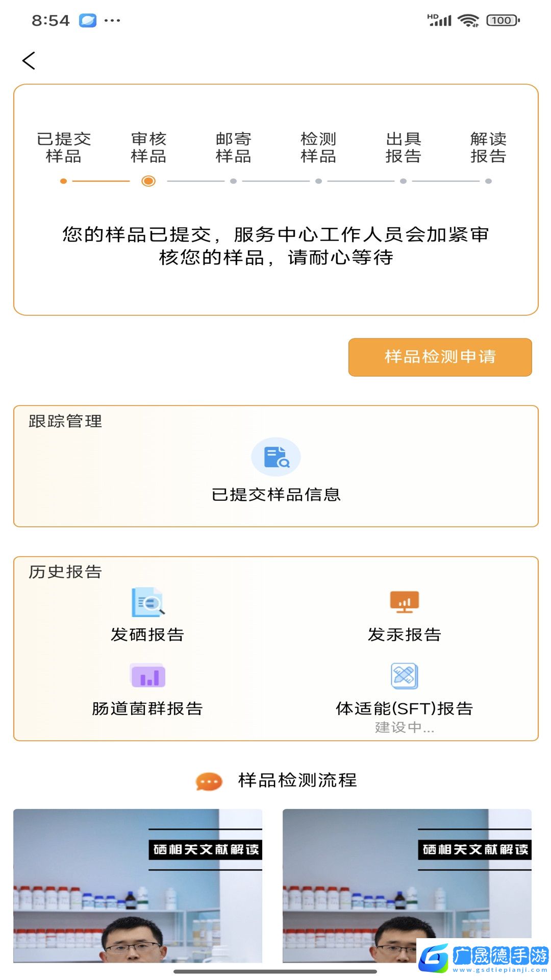This screenshot has height=980, width=551.
Task: Tap the 样品检测流程 heading text
Action: point(297,780)
